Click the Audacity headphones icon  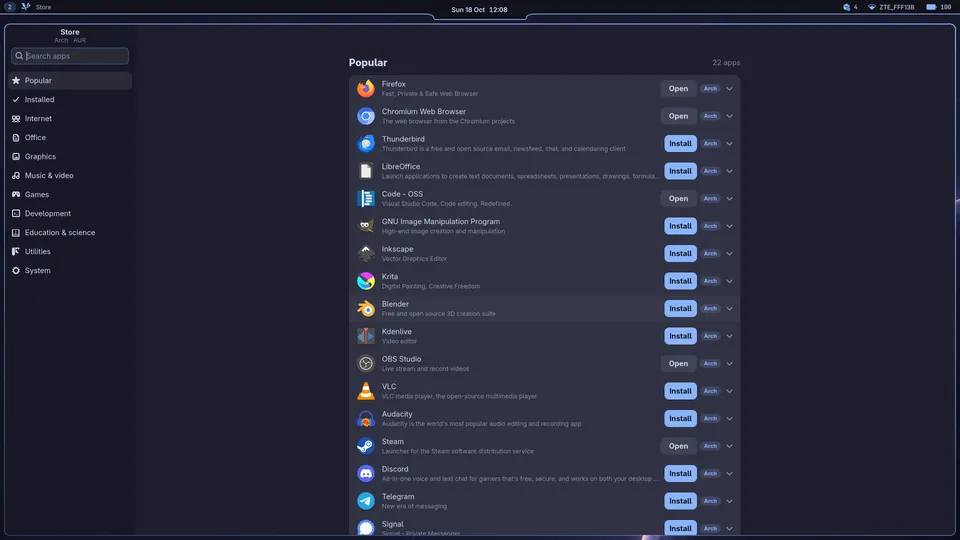[366, 418]
